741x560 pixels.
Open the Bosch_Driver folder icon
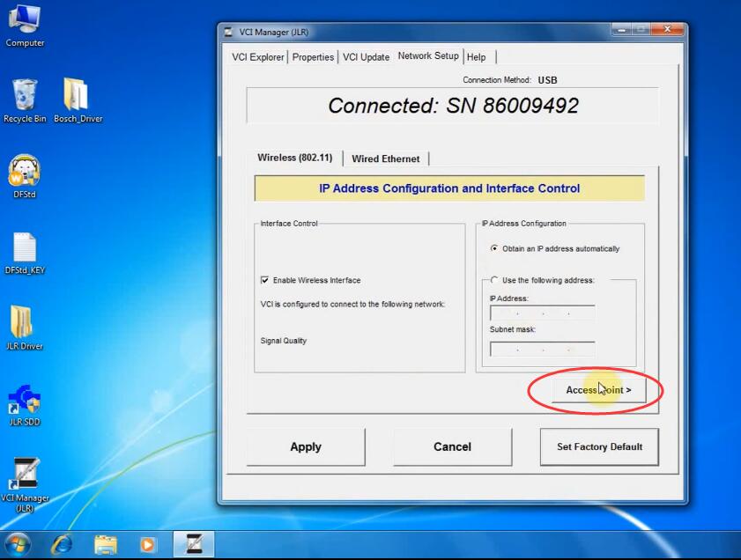[78, 101]
